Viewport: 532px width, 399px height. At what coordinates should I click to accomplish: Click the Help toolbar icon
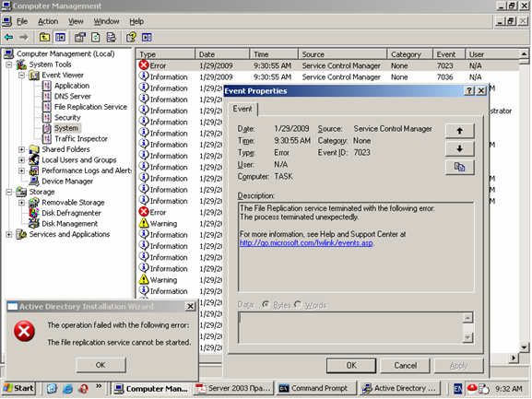pos(131,37)
